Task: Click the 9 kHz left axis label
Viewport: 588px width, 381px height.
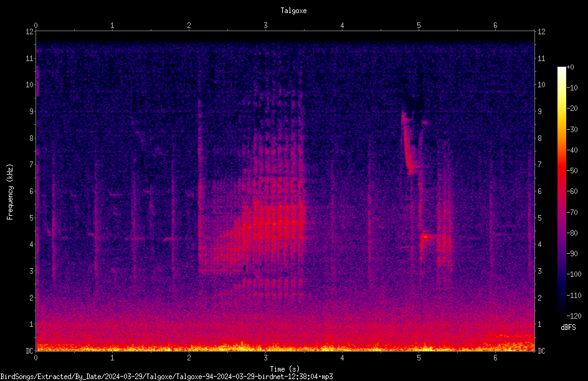Action: click(x=32, y=112)
